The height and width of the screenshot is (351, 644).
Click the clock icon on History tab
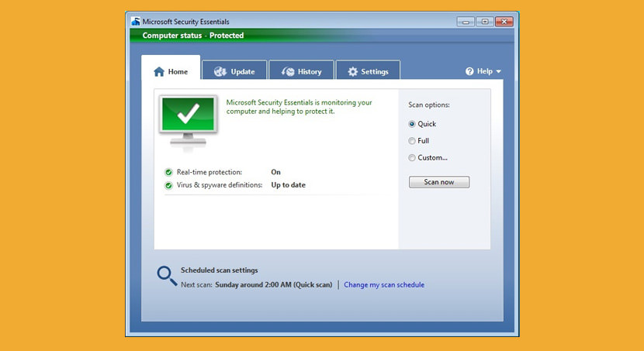click(288, 72)
